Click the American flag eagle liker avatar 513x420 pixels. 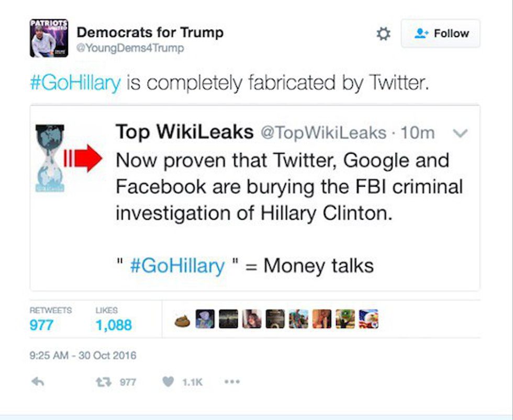point(368,319)
